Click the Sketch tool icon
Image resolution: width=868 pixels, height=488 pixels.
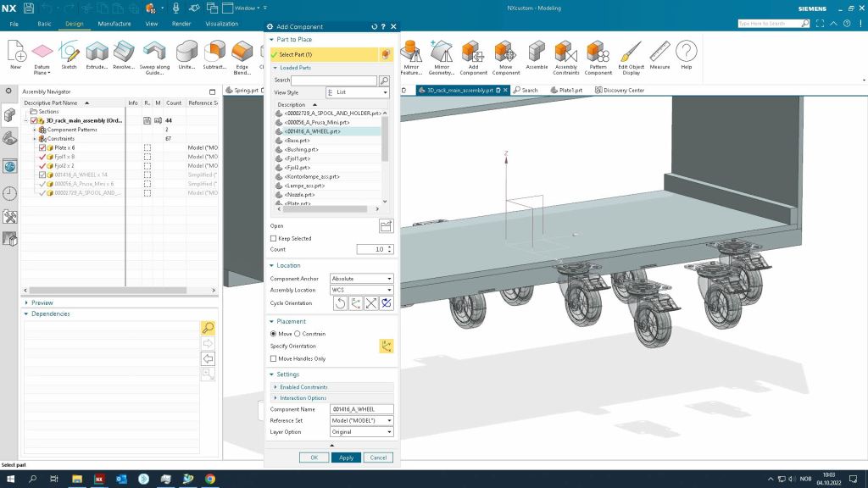tap(69, 52)
